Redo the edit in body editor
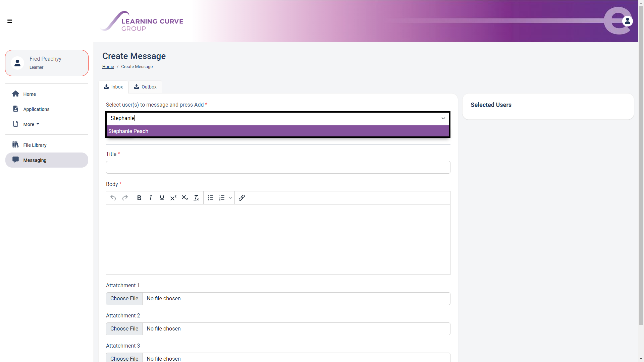 pyautogui.click(x=125, y=198)
